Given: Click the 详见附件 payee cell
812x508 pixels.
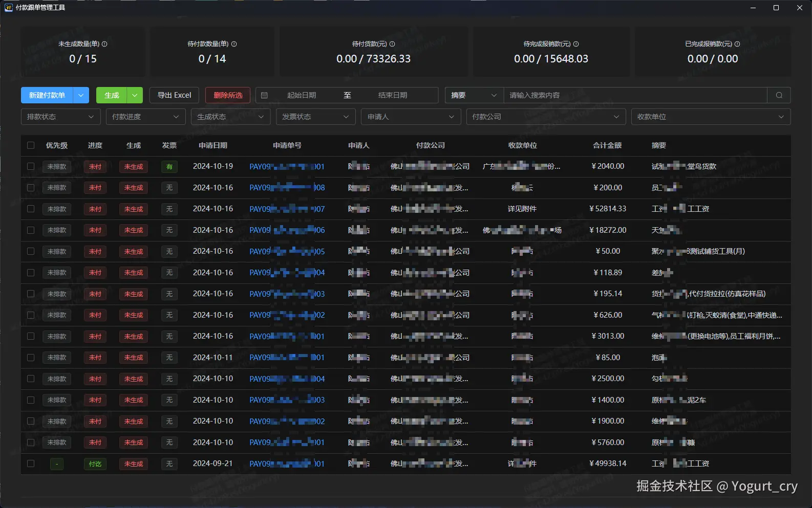Looking at the screenshot, I should coord(522,209).
